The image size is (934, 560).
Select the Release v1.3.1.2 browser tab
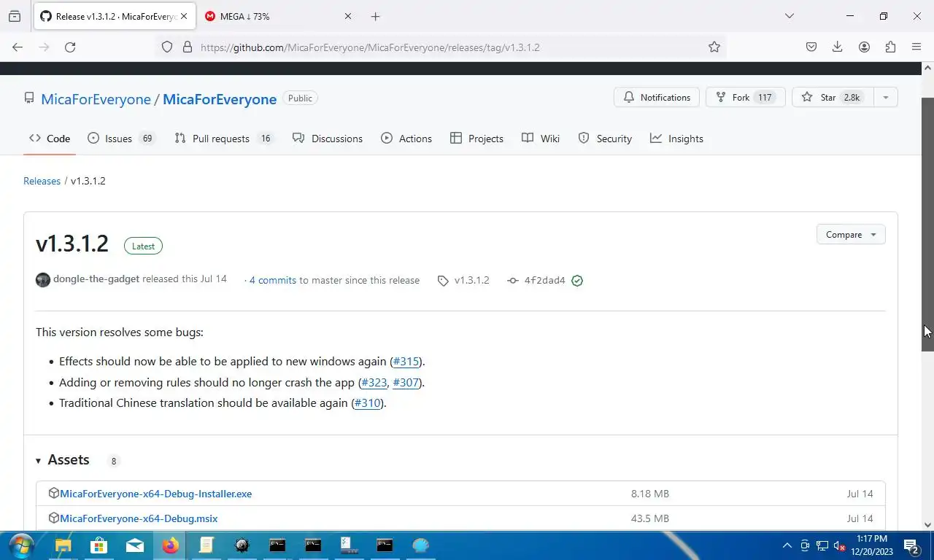click(x=114, y=16)
